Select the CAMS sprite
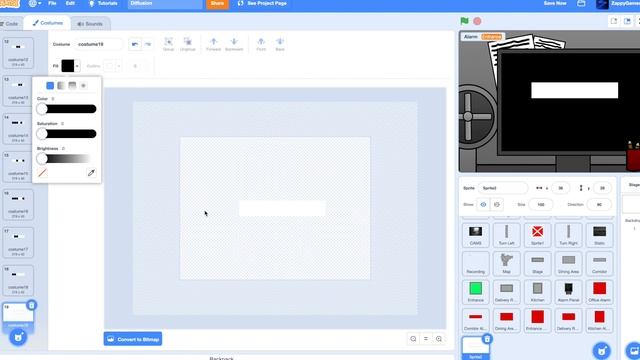Screen dimensions: 640x360 476,235
